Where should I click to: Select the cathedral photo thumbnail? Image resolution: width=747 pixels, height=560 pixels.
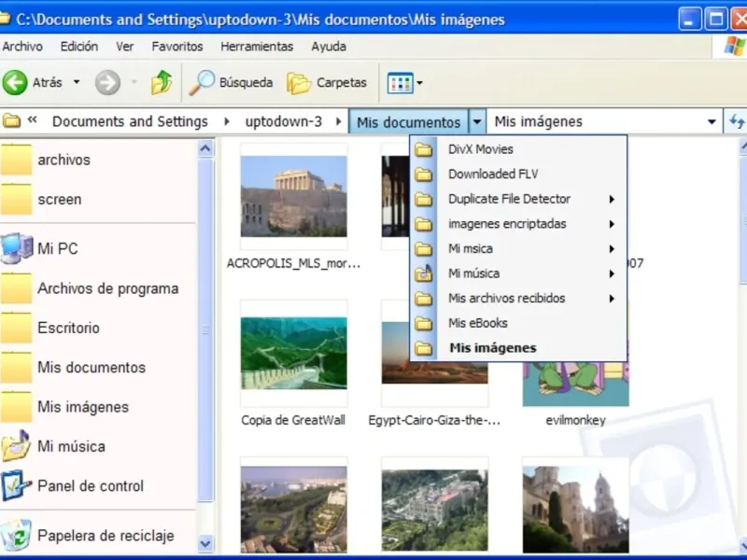(576, 510)
